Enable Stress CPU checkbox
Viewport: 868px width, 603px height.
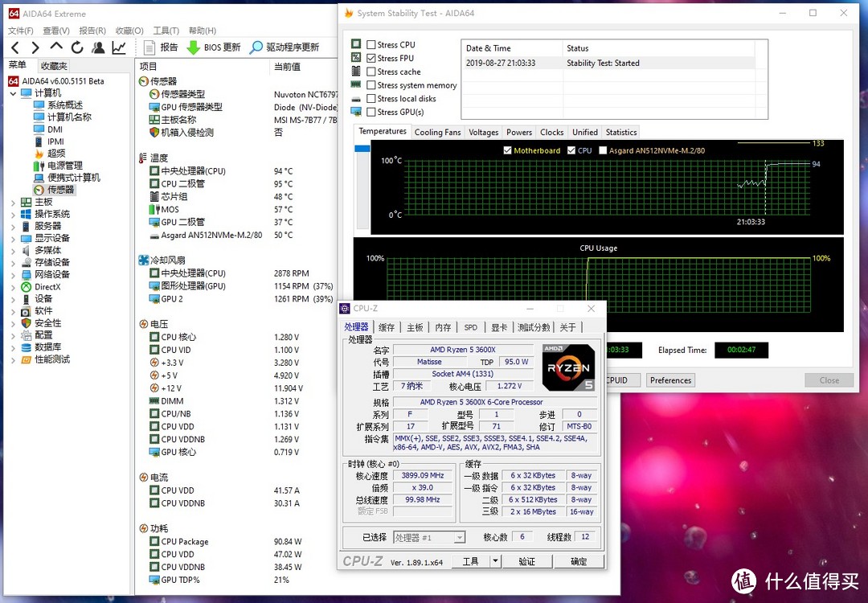pyautogui.click(x=371, y=45)
